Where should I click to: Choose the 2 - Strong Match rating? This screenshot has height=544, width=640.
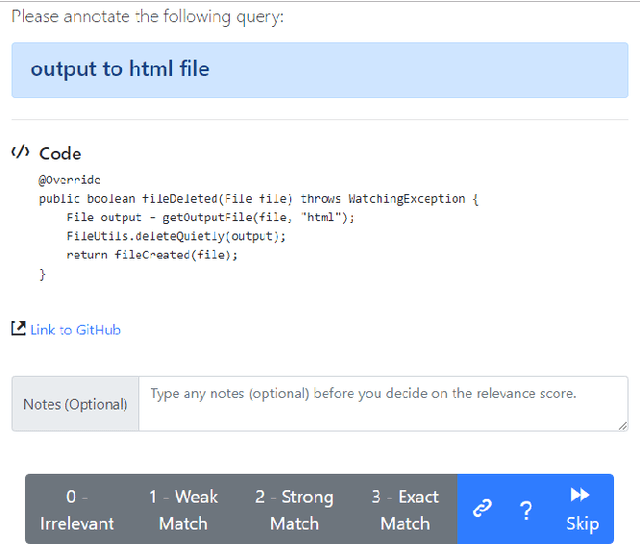[x=294, y=509]
